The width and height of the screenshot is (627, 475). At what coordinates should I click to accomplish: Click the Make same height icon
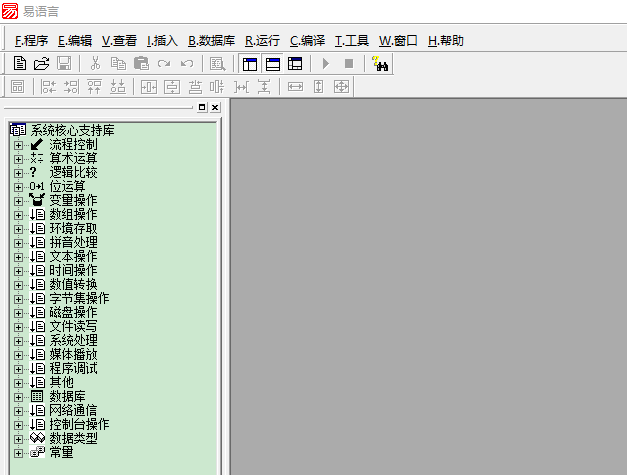tap(318, 86)
